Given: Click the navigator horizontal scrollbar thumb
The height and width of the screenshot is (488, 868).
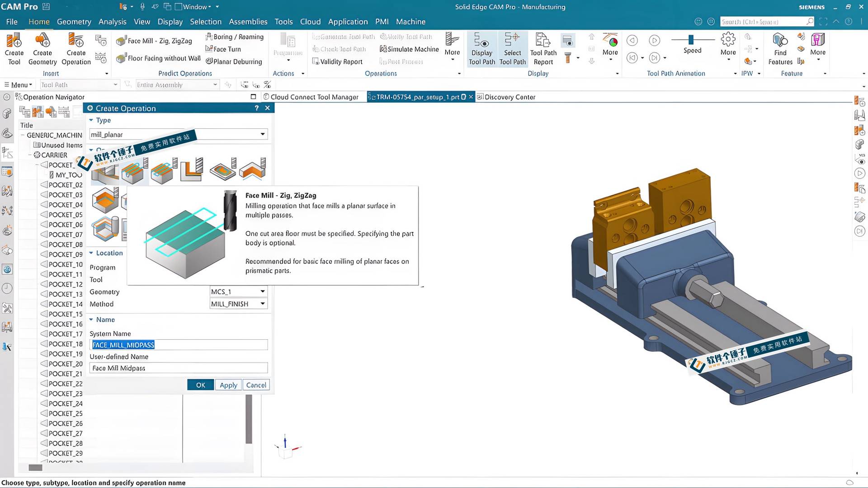Looking at the screenshot, I should tap(35, 468).
